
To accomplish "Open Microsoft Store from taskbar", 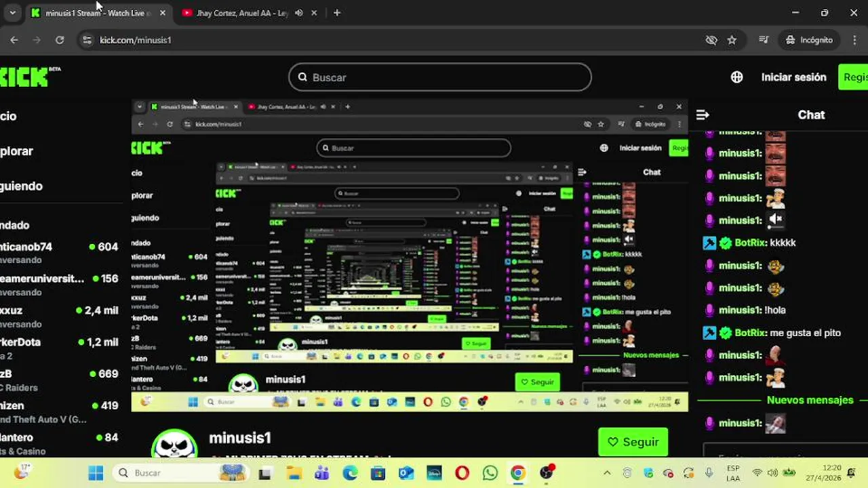I will tap(378, 473).
